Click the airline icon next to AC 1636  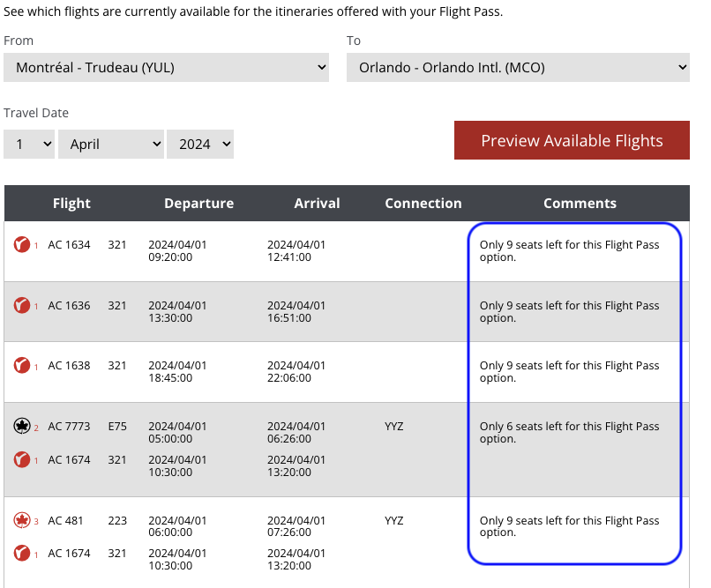(22, 305)
